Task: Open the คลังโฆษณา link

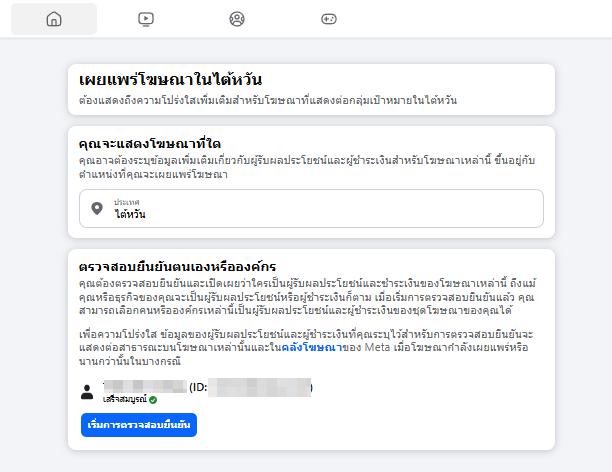Action: click(305, 347)
